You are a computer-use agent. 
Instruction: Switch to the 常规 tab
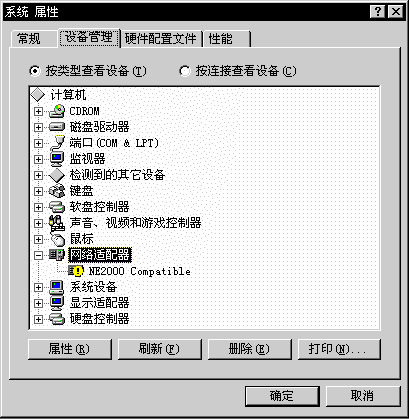[30, 39]
